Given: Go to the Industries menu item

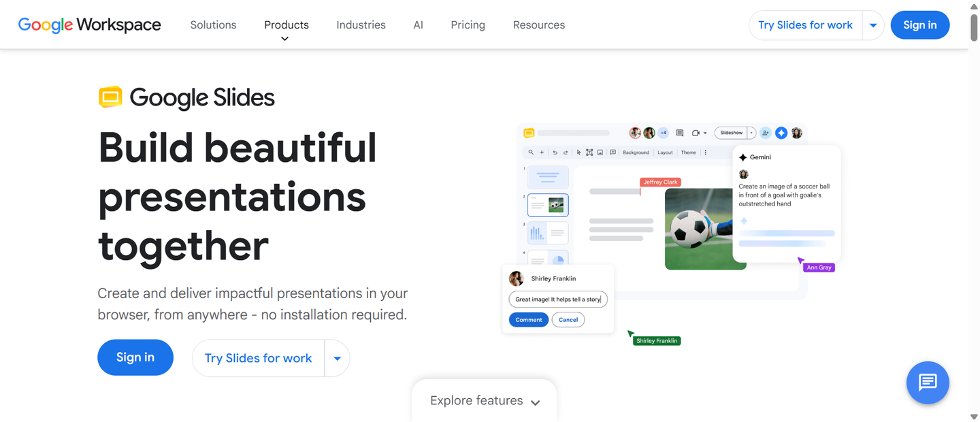Looking at the screenshot, I should (x=361, y=25).
